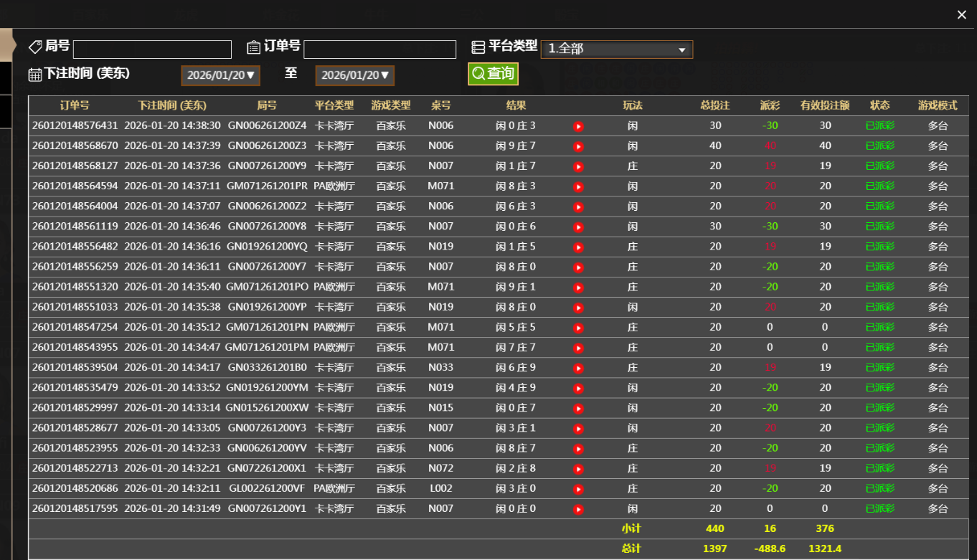Play result video for order 260120148517595
The width and height of the screenshot is (977, 560).
578,509
